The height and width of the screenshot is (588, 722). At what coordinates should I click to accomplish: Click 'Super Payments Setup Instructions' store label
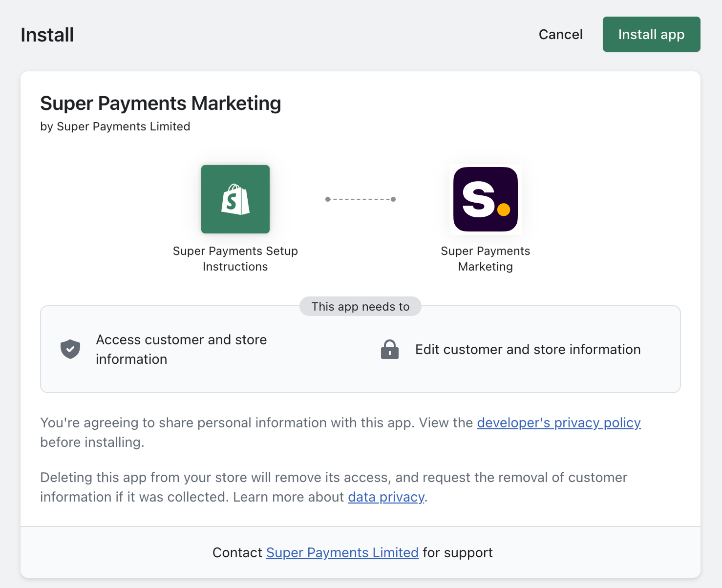pos(235,259)
